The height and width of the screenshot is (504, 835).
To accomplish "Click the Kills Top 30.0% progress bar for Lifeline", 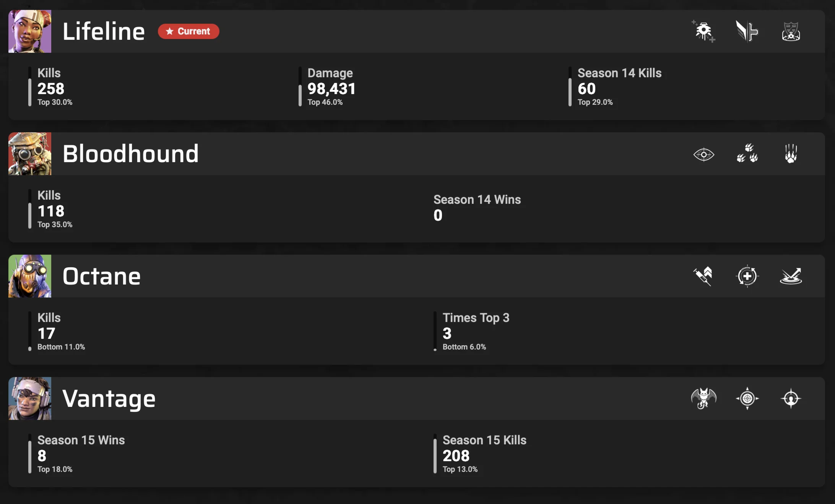I will (31, 87).
